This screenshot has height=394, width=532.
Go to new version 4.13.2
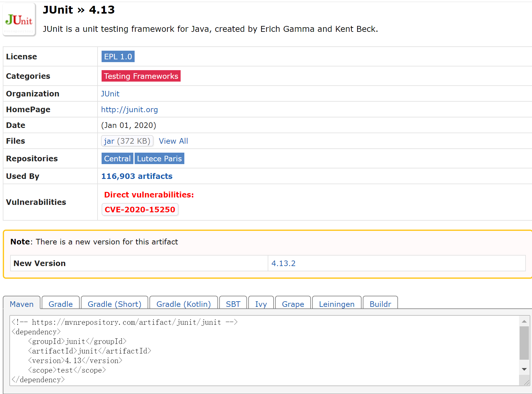click(x=283, y=263)
